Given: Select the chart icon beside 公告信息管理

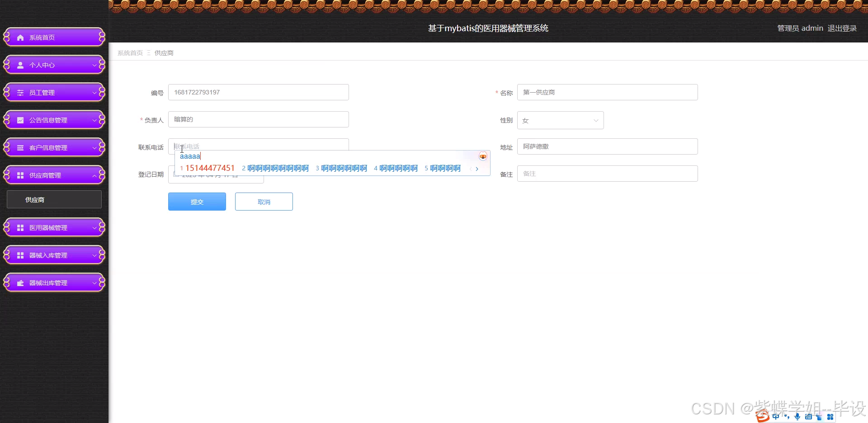Looking at the screenshot, I should click(x=20, y=120).
